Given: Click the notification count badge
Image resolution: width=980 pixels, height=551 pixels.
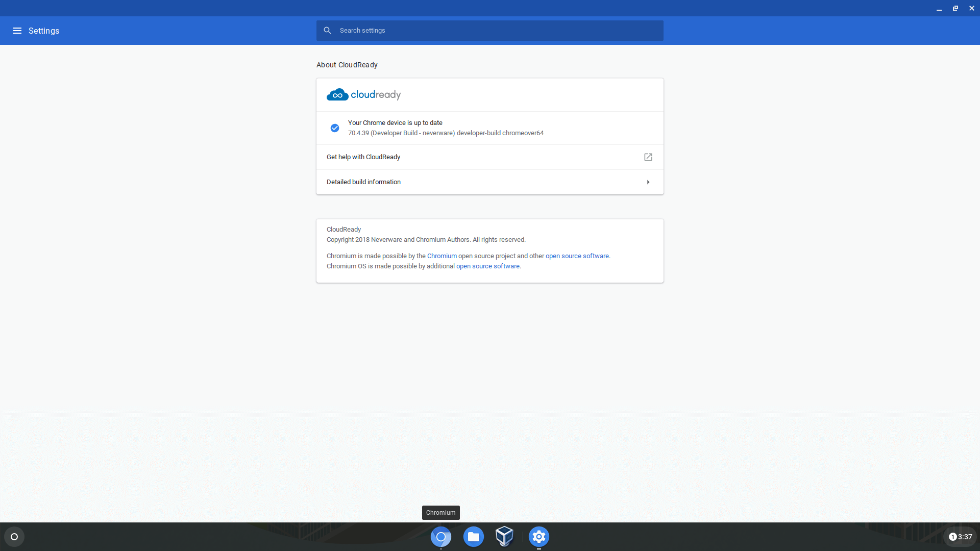Looking at the screenshot, I should [952, 537].
